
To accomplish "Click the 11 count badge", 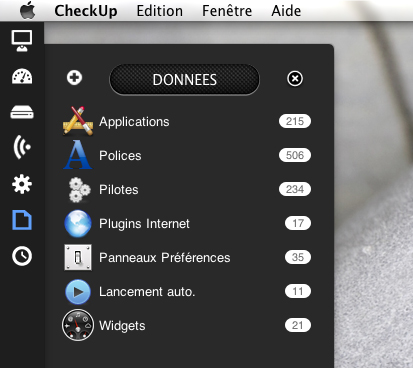I will 298,291.
